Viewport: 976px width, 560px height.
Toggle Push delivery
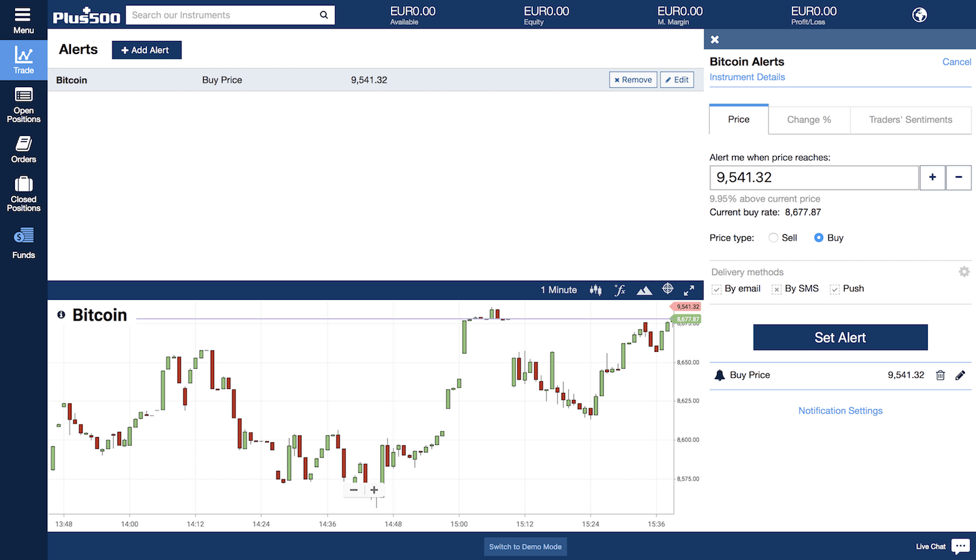tap(835, 289)
